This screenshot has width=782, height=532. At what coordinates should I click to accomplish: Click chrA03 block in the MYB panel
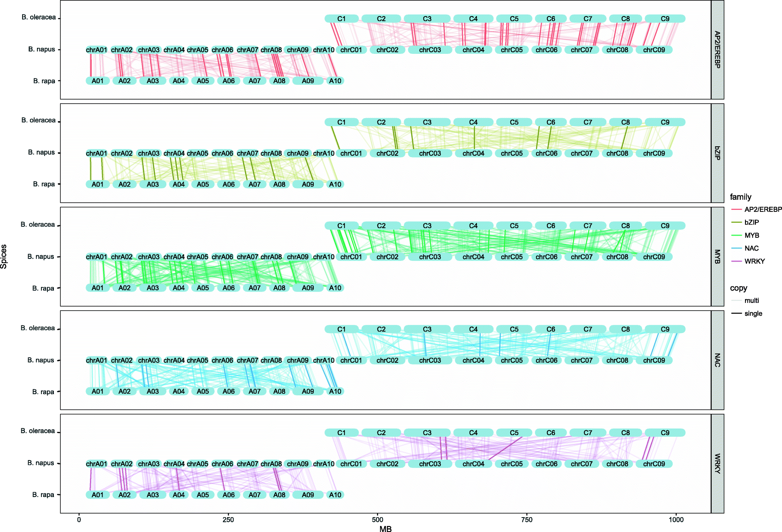click(x=149, y=257)
